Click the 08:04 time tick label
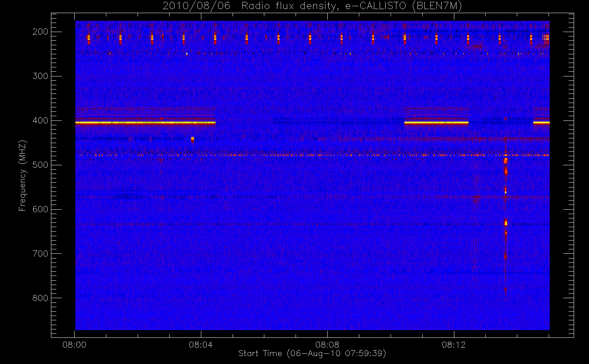Viewport: 589px width, 364px height. tap(201, 345)
